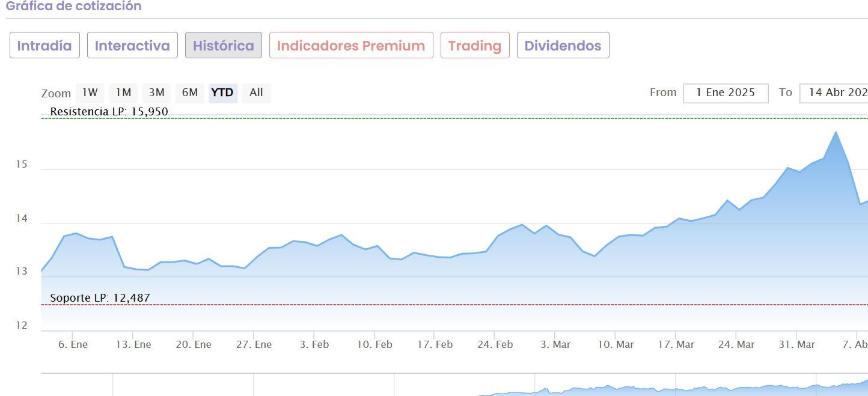Image resolution: width=868 pixels, height=396 pixels.
Task: Click the To date field
Action: coord(836,93)
